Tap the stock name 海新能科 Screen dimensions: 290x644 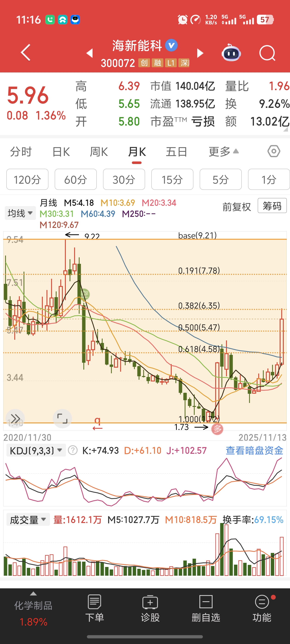pyautogui.click(x=137, y=46)
